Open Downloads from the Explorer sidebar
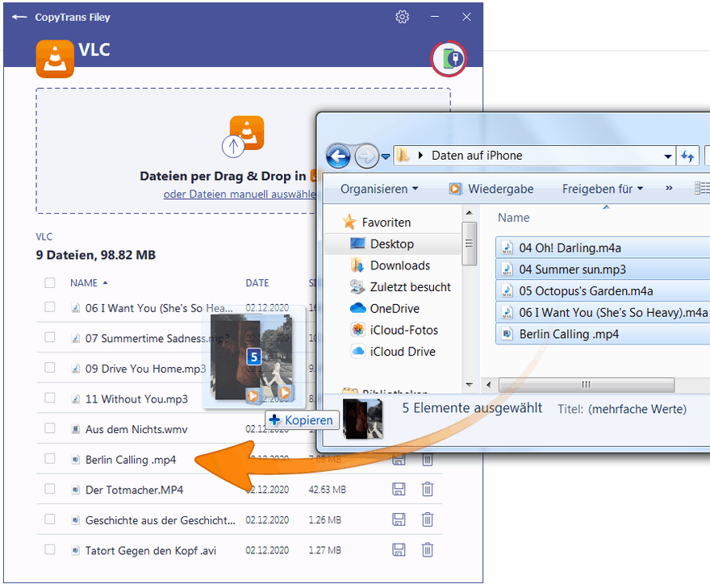This screenshot has height=588, width=710. [400, 265]
